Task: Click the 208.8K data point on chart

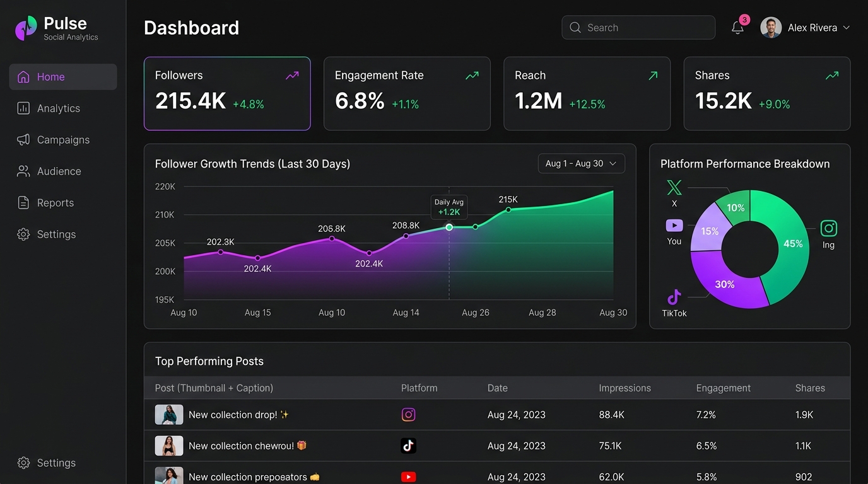Action: (x=406, y=236)
